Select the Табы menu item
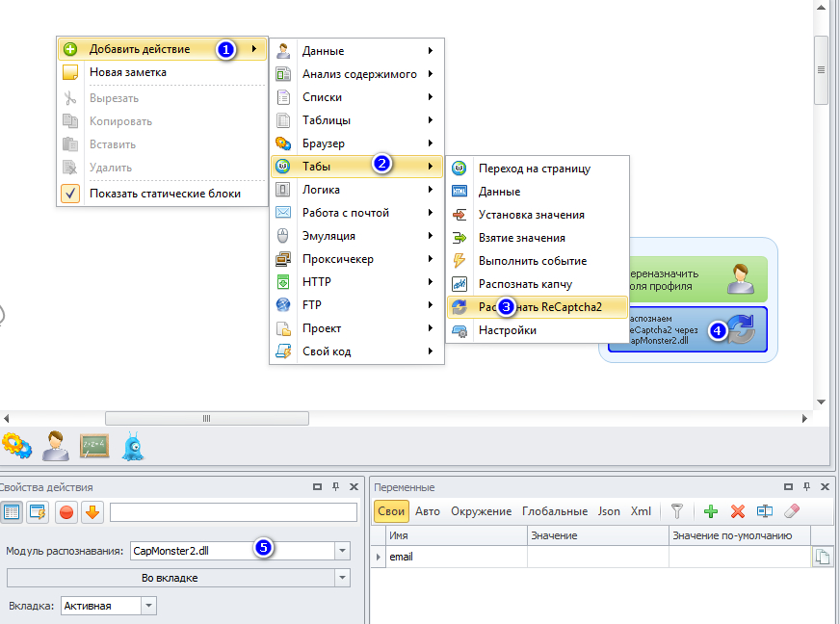Image resolution: width=840 pixels, height=624 pixels. coord(356,166)
